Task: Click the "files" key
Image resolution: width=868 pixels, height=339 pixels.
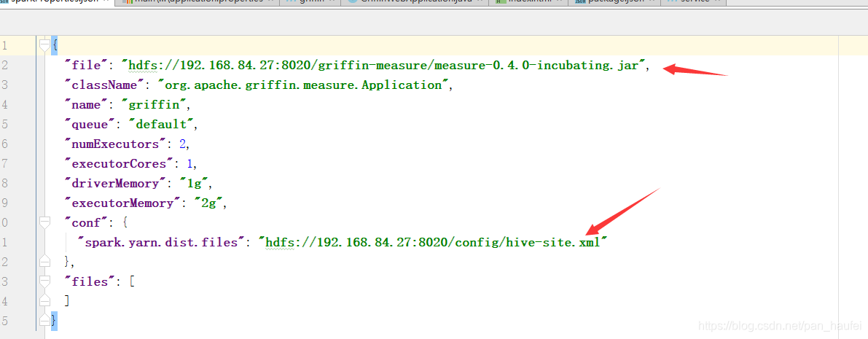Action: pyautogui.click(x=89, y=282)
